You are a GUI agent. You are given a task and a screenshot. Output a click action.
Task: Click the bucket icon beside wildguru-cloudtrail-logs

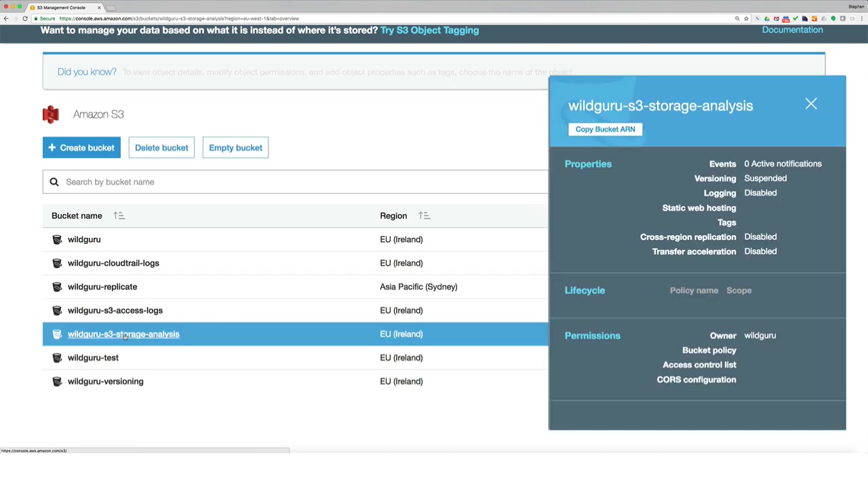[x=57, y=263]
